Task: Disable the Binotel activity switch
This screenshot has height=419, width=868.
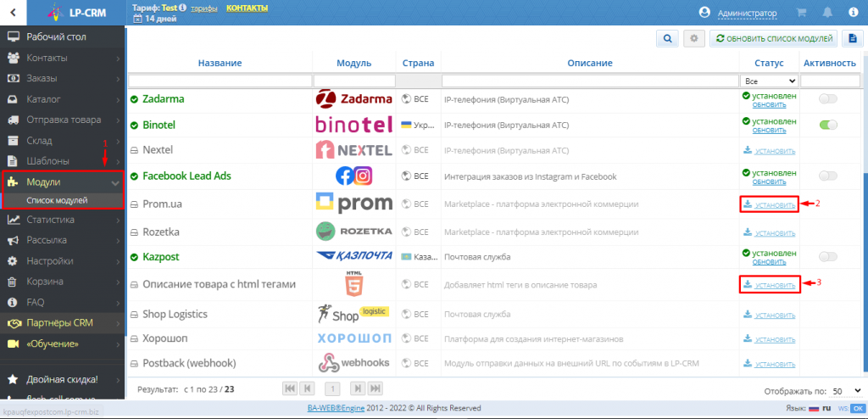Action: [x=828, y=125]
